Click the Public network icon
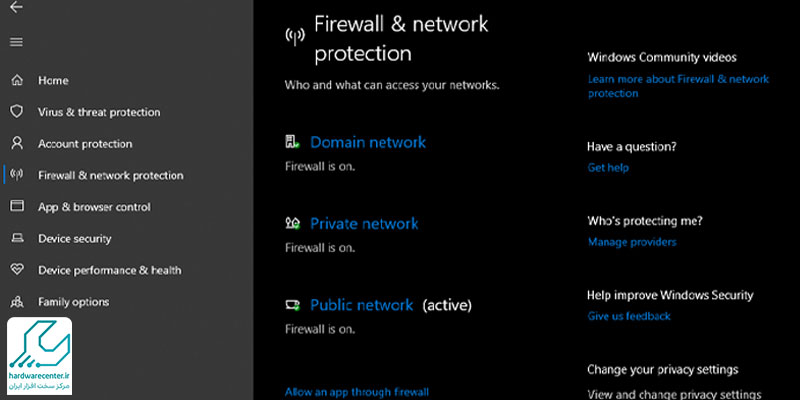Screen dimensions: 800x400 coord(292,305)
